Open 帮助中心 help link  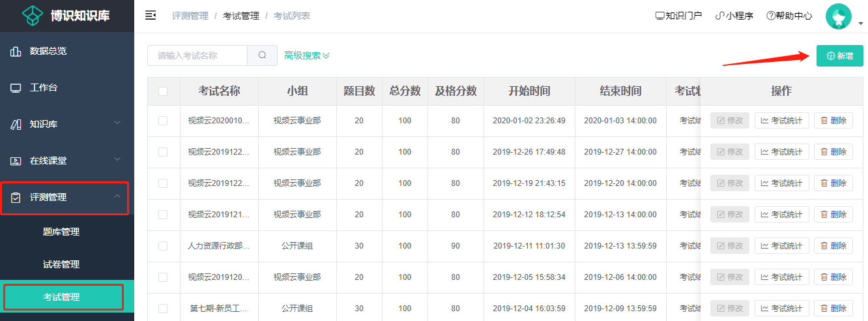pyautogui.click(x=789, y=16)
